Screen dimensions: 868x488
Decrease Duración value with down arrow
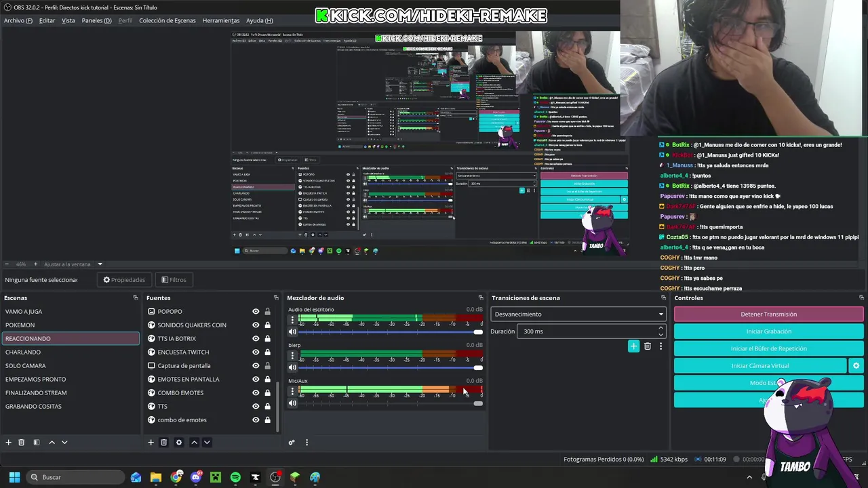(x=660, y=334)
